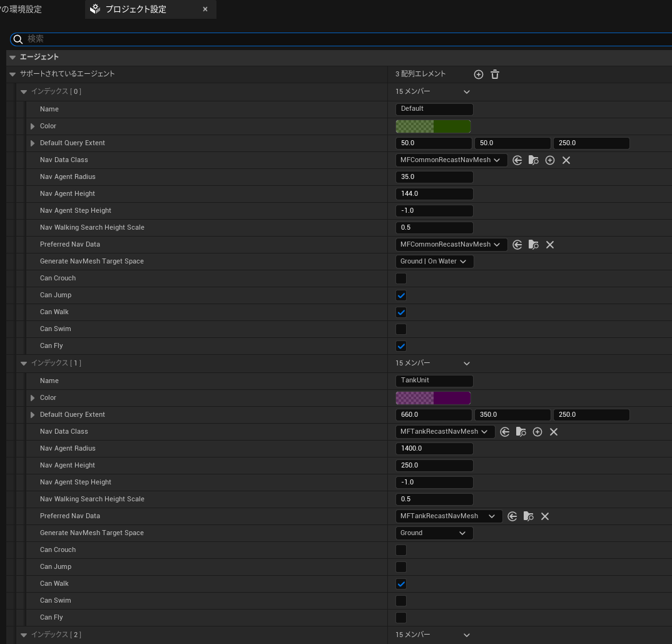Expand Color property of Default agent

click(33, 126)
